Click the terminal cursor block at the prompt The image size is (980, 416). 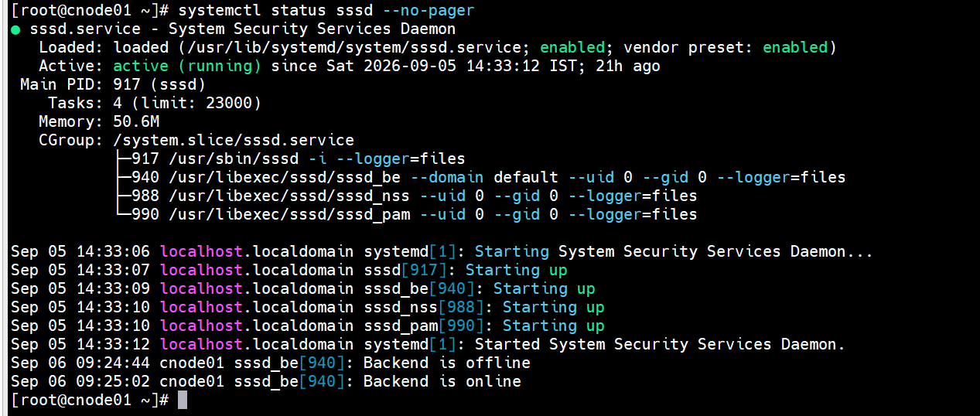coord(183,400)
